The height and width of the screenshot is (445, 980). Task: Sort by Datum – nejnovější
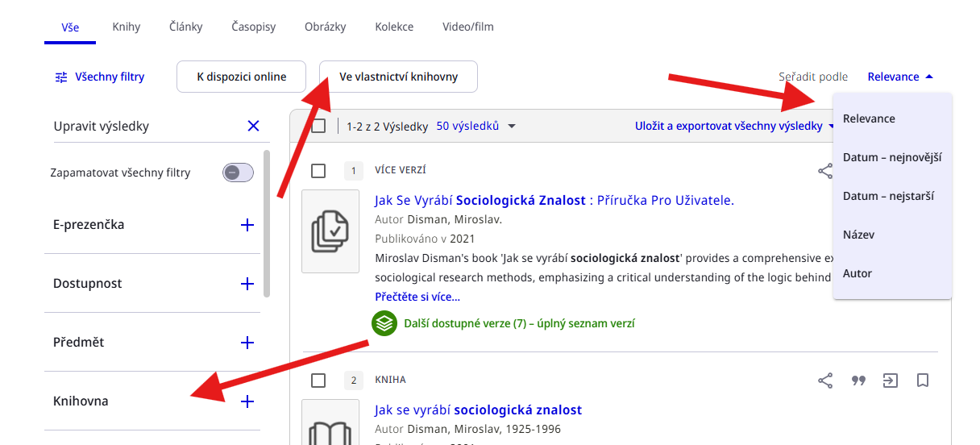[x=893, y=157]
